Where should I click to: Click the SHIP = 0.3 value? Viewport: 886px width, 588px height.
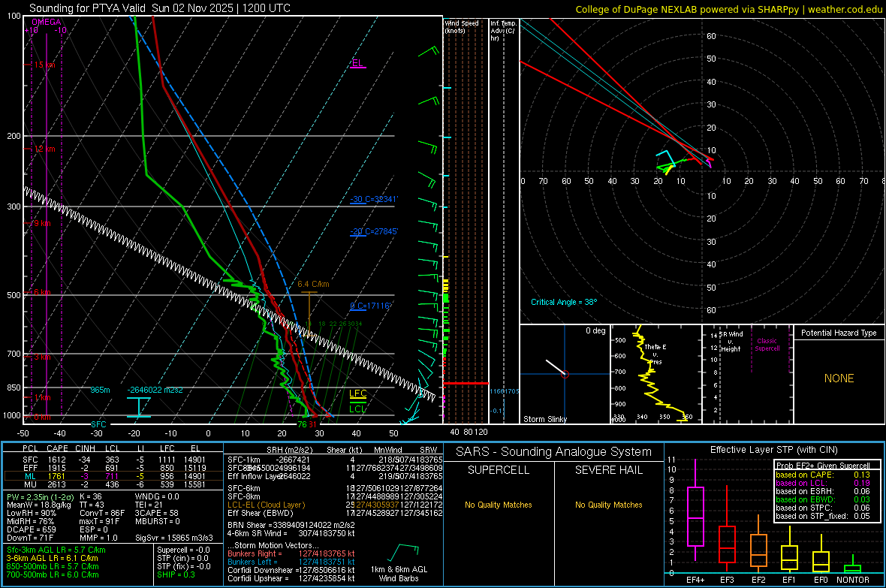[x=176, y=574]
